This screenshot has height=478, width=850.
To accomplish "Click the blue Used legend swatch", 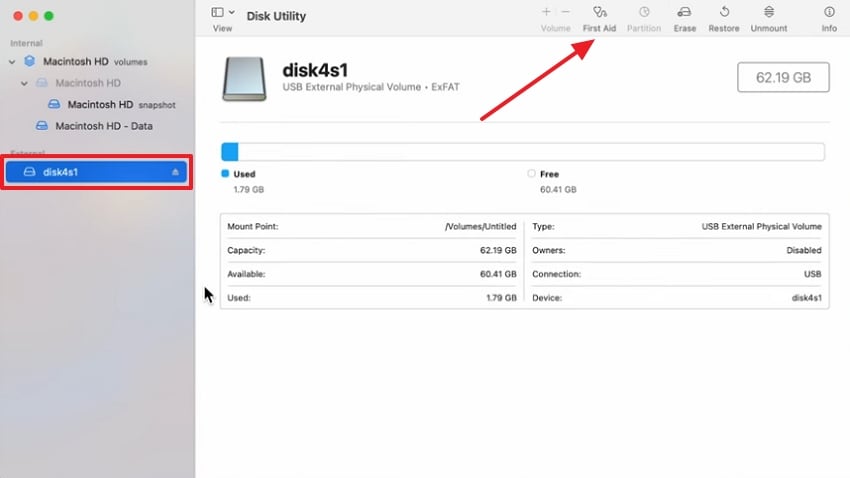I will click(x=225, y=173).
